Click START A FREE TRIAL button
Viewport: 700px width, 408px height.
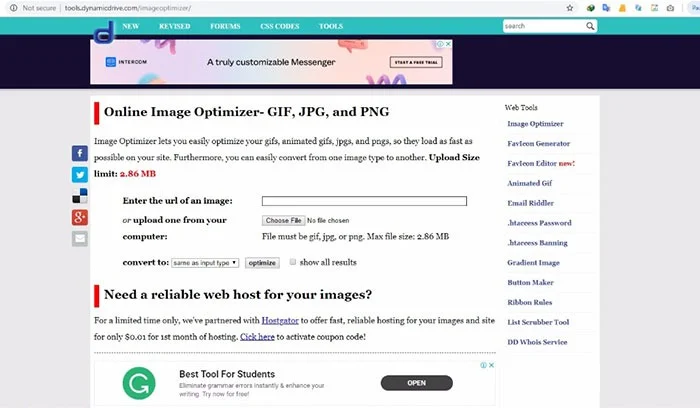tap(416, 62)
